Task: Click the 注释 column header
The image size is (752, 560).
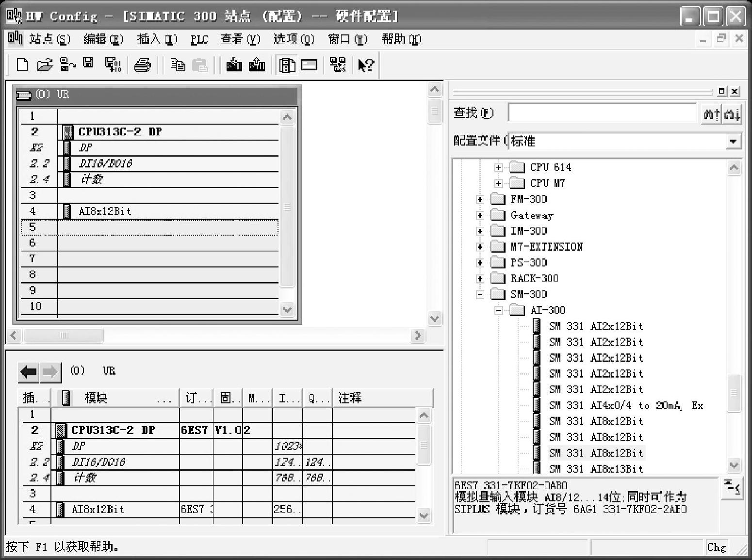Action: coord(382,399)
